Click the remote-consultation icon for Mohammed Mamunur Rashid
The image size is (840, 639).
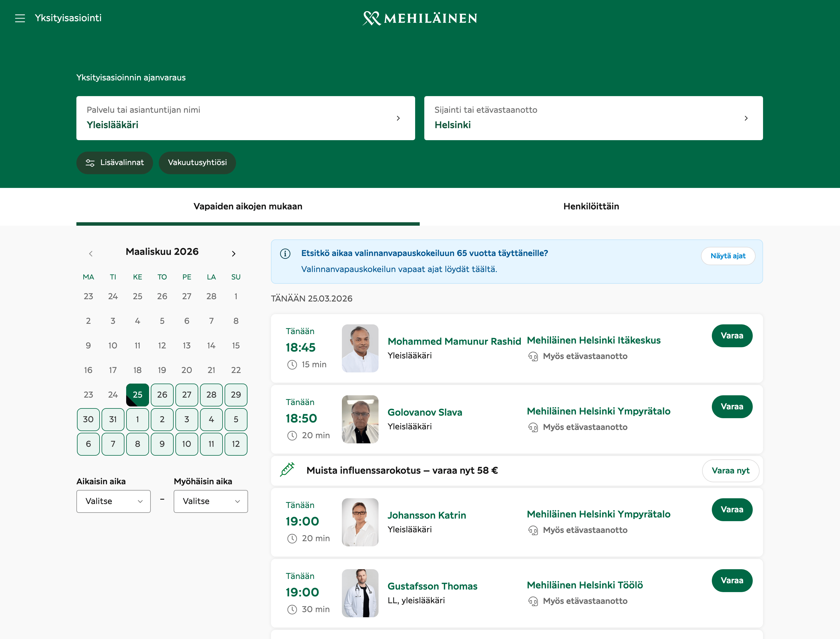[x=533, y=356]
